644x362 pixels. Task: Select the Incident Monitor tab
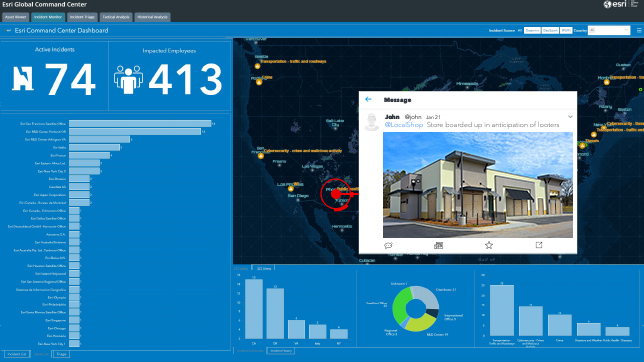[48, 17]
